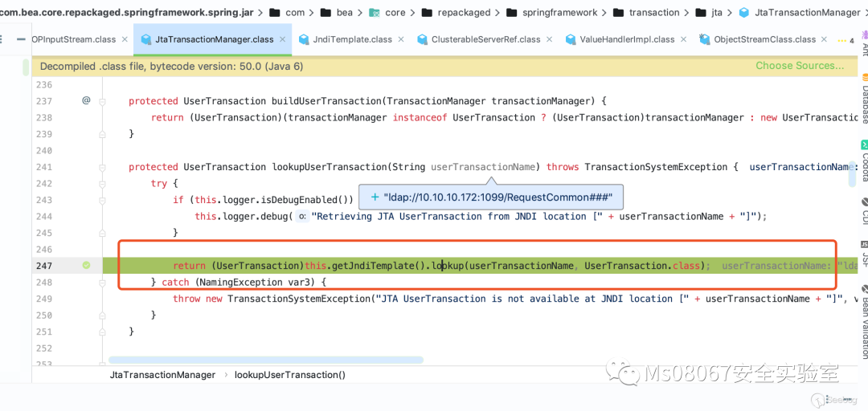Click lookupUserTransaction() in bottom breadcrumb
The image size is (868, 411).
pos(290,375)
